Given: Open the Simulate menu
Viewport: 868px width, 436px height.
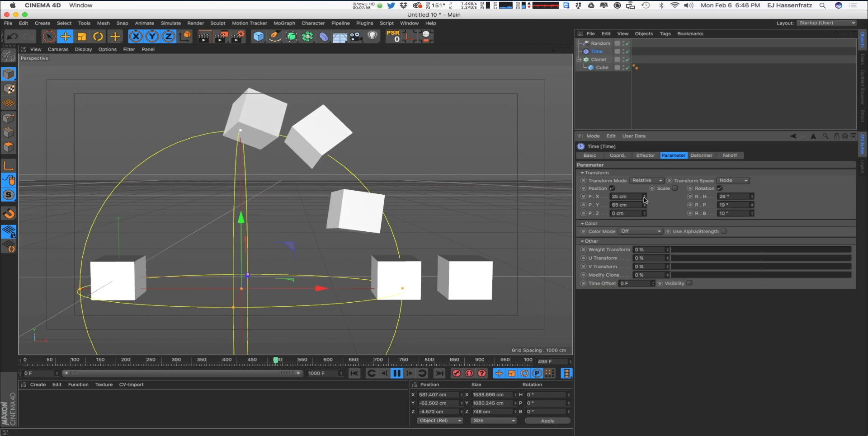Looking at the screenshot, I should coord(170,23).
